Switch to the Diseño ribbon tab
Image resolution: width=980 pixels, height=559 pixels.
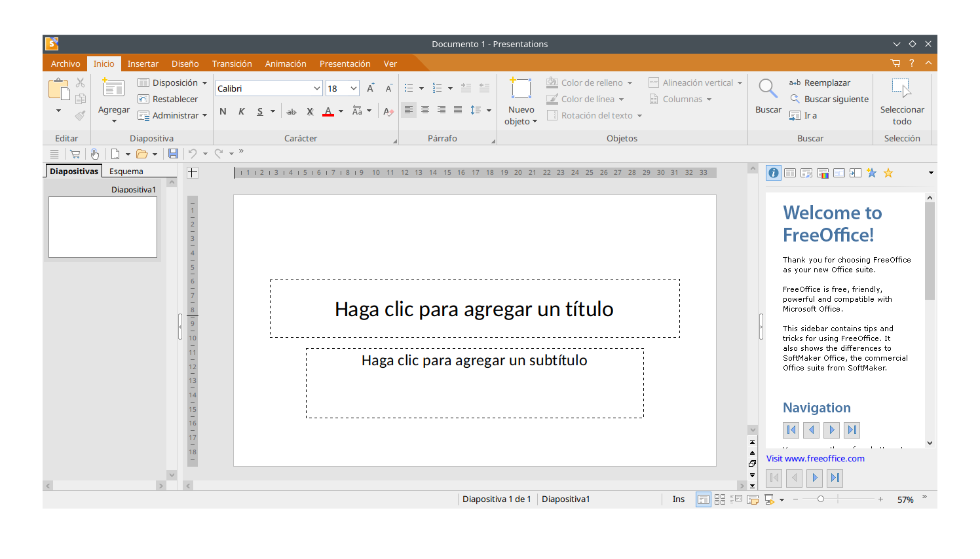[x=185, y=63]
